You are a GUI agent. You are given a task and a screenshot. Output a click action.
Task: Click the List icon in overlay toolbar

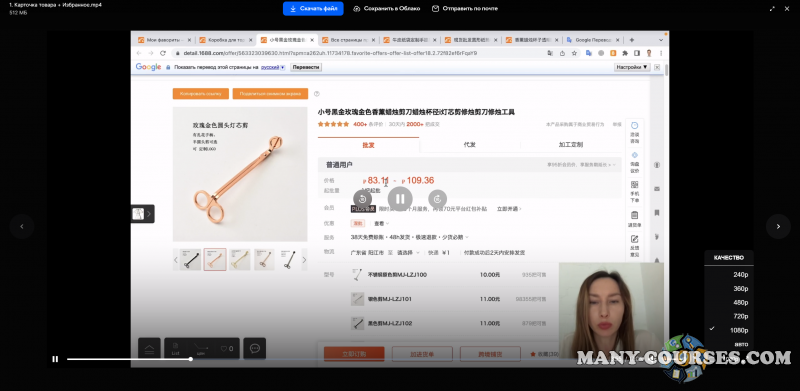coord(175,349)
